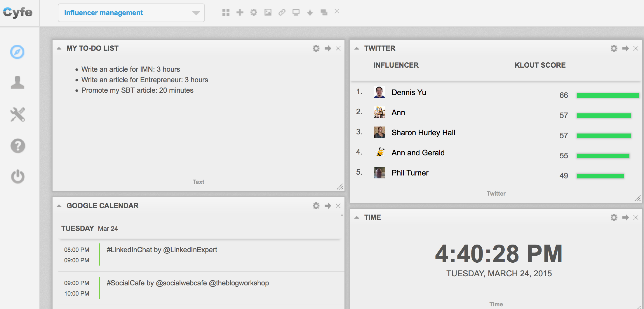Click the power logout icon
The width and height of the screenshot is (644, 309).
(18, 176)
